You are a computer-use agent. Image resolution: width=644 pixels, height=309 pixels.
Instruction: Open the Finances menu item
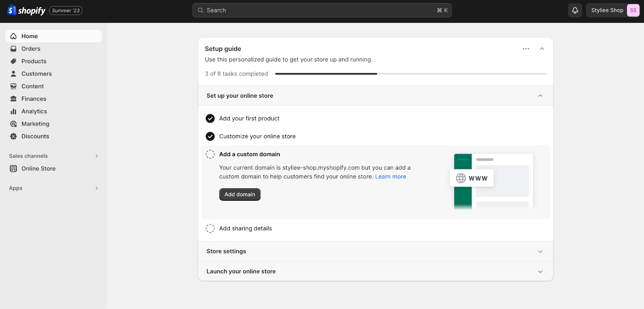tap(34, 99)
